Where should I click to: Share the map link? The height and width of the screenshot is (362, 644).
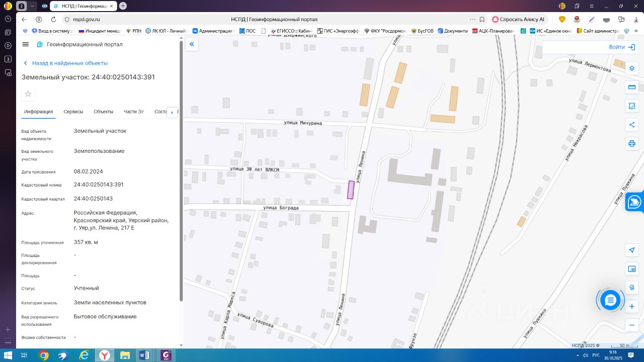pos(632,125)
